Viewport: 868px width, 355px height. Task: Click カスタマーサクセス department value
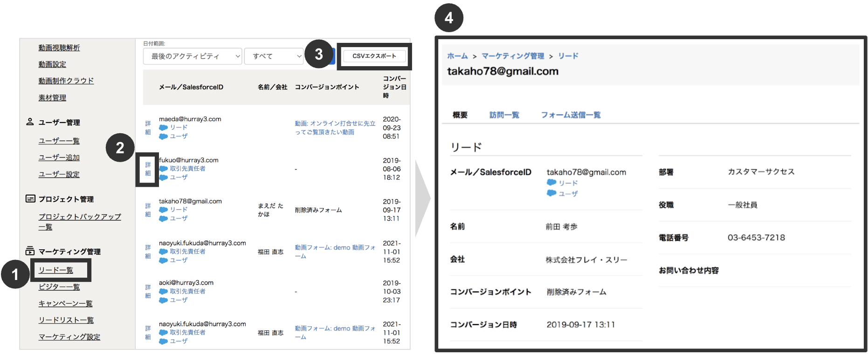tap(761, 171)
